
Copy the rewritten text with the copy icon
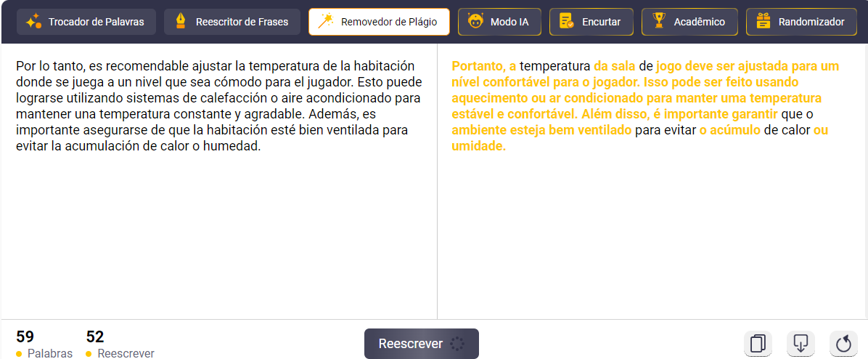[x=758, y=343]
